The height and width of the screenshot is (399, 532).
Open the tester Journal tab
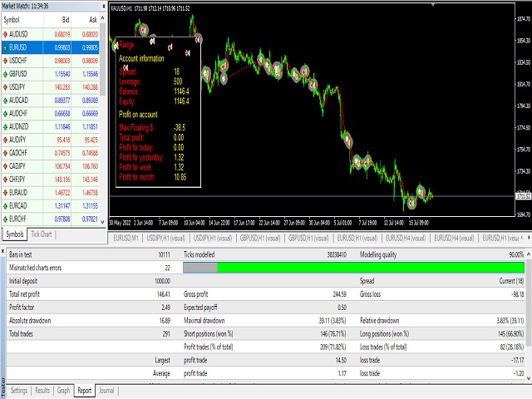[x=106, y=389]
